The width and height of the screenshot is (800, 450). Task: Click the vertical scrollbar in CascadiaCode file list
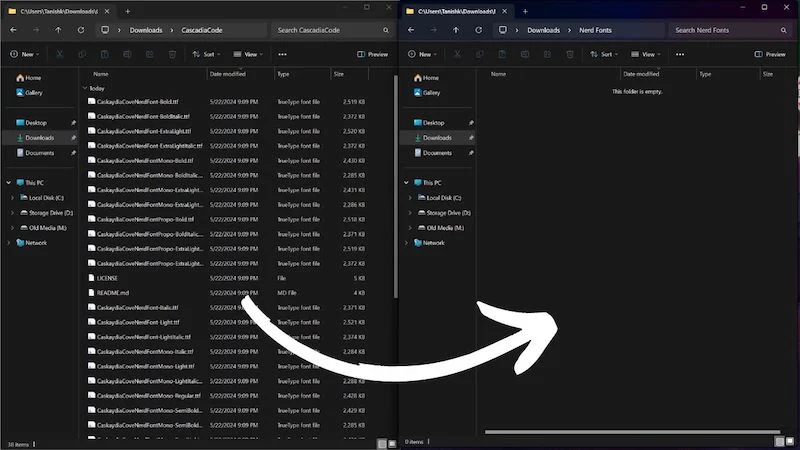click(396, 187)
